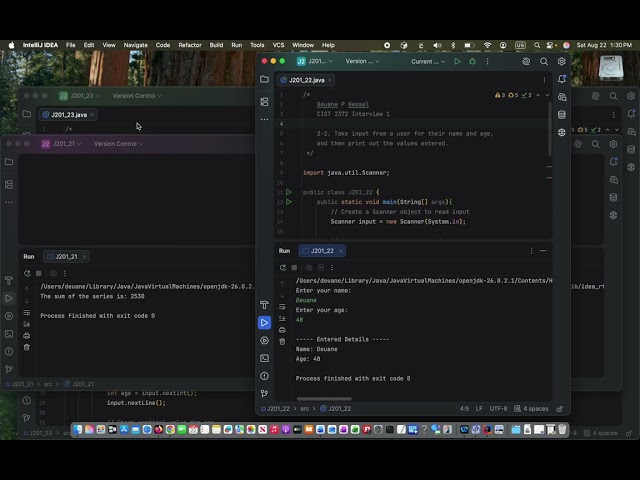Select the J201_21 tab in the Run panel

tap(66, 256)
